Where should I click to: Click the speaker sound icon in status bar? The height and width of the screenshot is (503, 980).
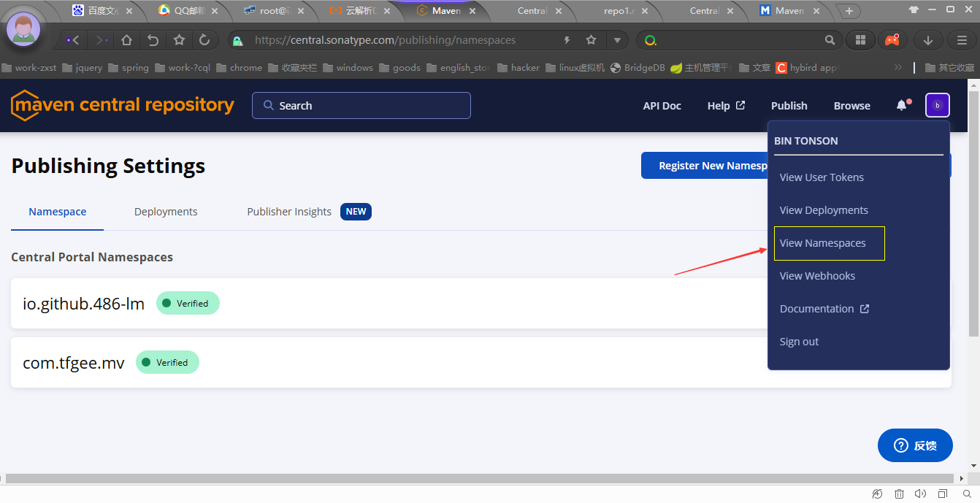point(920,494)
